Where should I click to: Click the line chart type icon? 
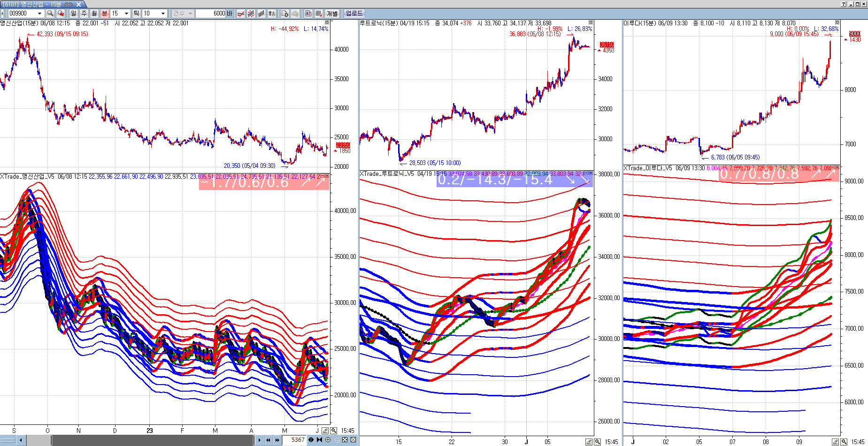coord(240,14)
